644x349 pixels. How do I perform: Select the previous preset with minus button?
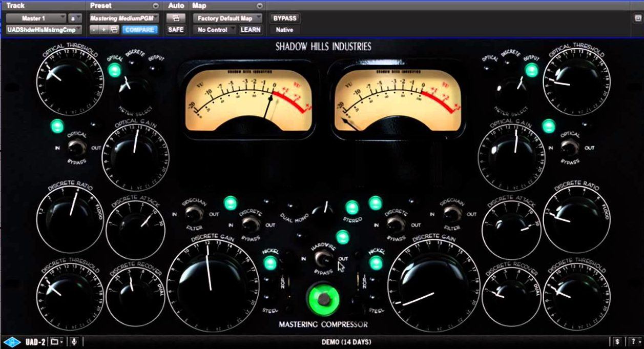(95, 30)
